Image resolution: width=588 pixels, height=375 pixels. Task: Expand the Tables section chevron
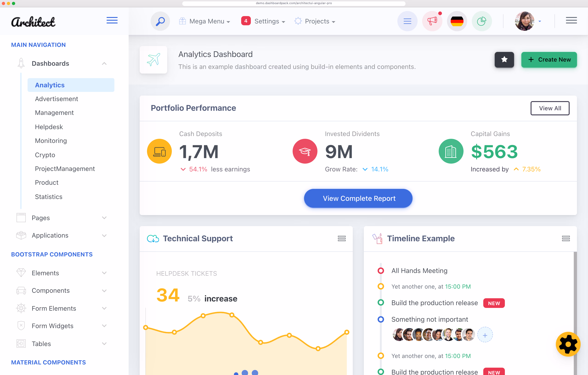point(104,344)
